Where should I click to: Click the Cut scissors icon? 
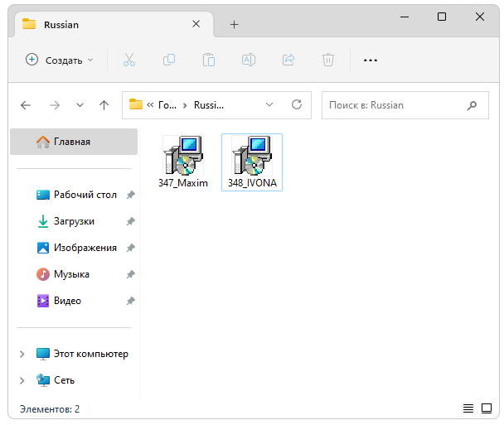click(129, 60)
